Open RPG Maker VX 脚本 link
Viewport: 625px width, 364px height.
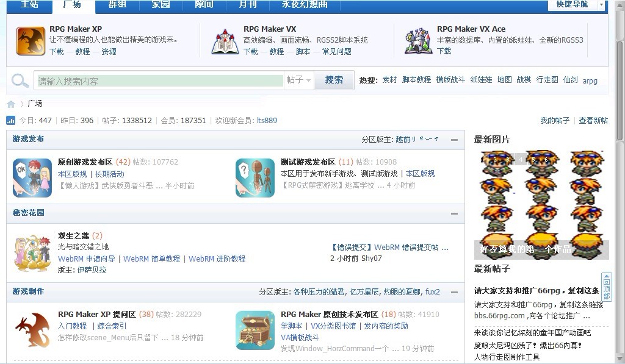[303, 51]
